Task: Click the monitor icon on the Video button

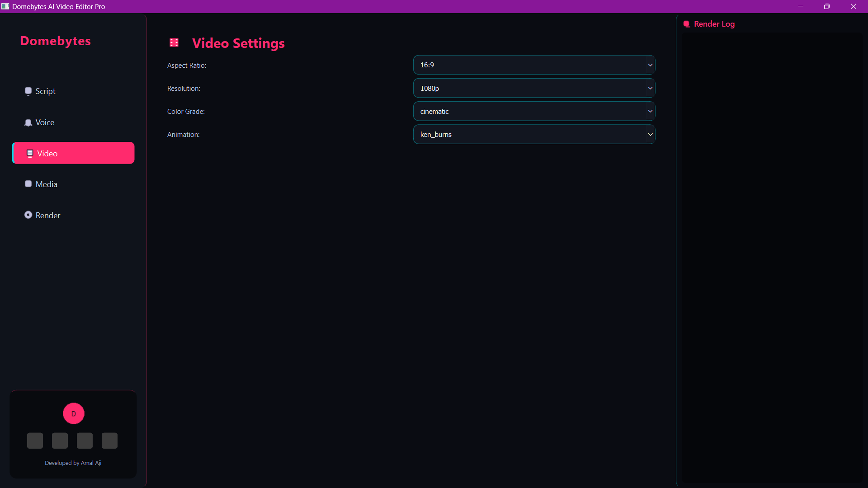Action: (30, 153)
